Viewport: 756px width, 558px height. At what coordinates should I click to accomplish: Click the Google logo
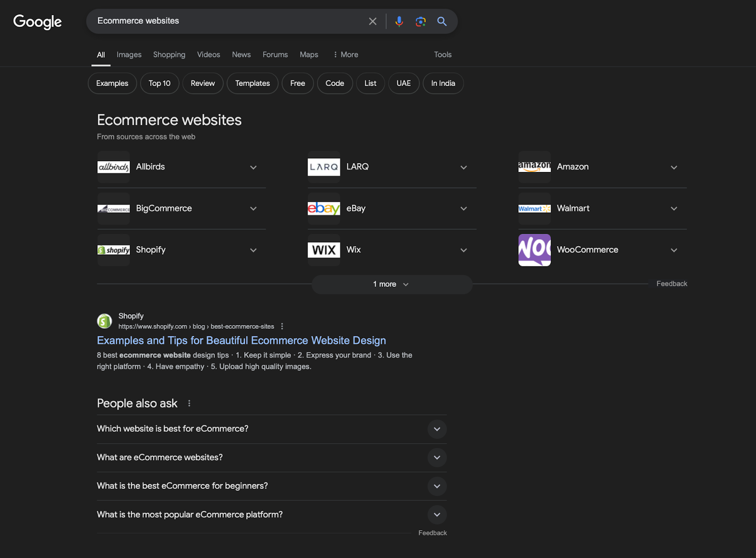pos(37,21)
